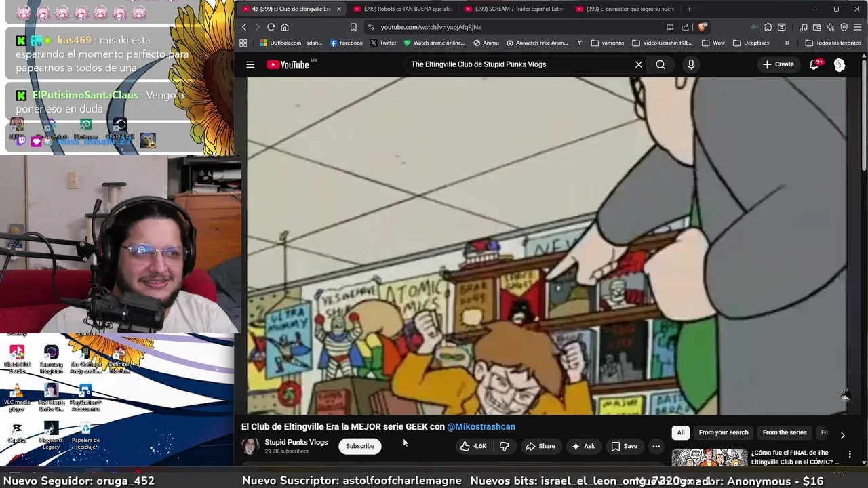This screenshot has width=868, height=488.
Task: Click the Share button under the video
Action: pos(540,446)
